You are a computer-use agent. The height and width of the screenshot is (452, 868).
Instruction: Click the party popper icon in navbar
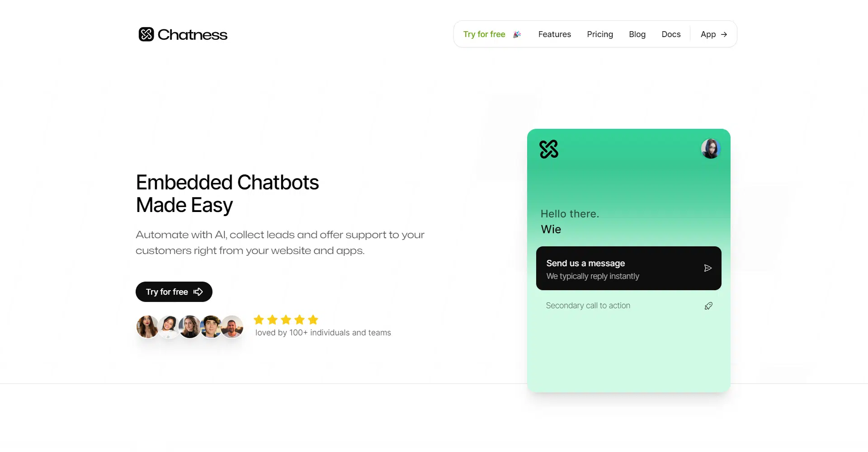click(517, 34)
